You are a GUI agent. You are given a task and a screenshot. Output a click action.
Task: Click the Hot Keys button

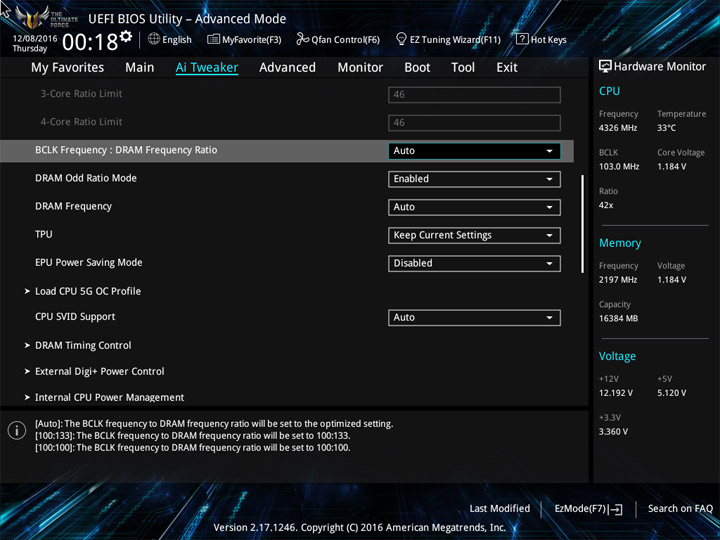(x=541, y=39)
